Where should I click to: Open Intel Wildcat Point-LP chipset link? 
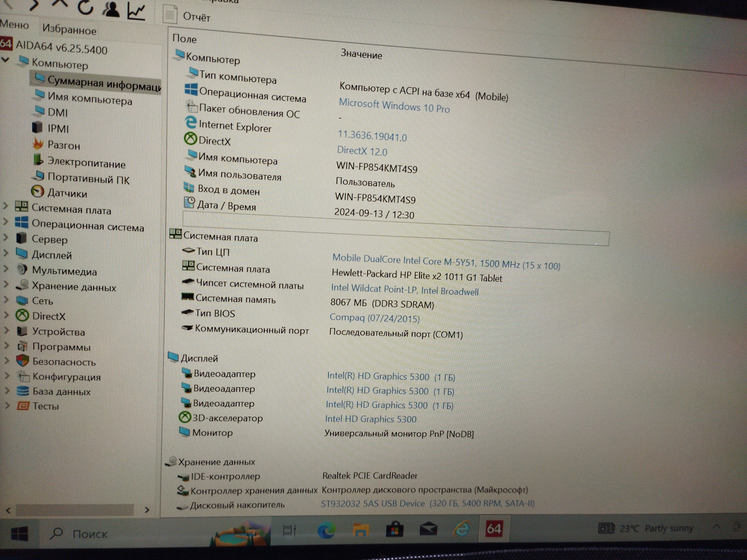405,290
